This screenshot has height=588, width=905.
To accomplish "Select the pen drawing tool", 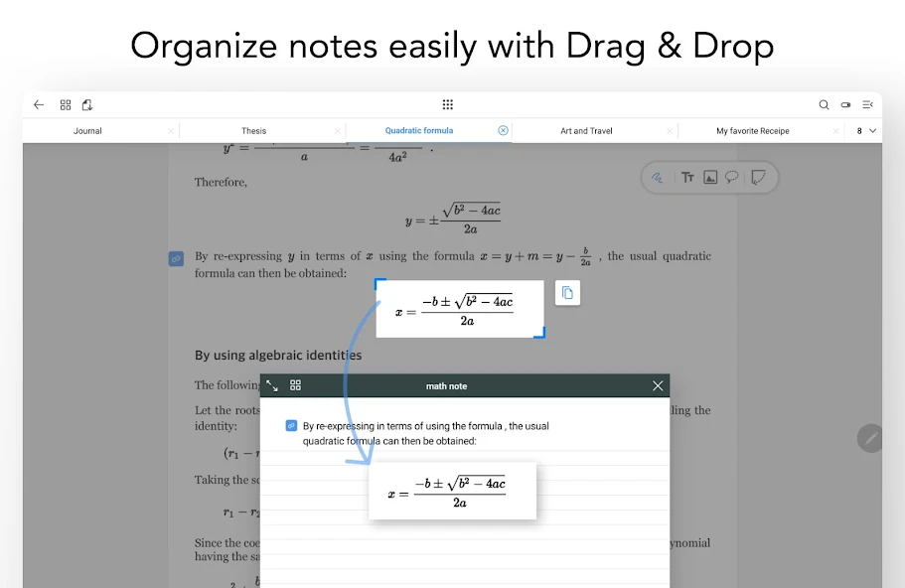I will pos(658,178).
